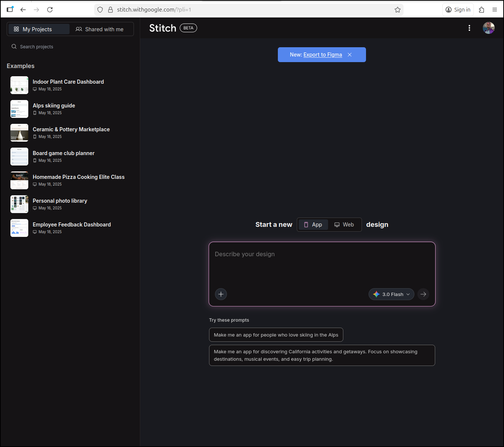Switch to Shared with me tab
Screen dimensions: 504x447
click(x=100, y=29)
